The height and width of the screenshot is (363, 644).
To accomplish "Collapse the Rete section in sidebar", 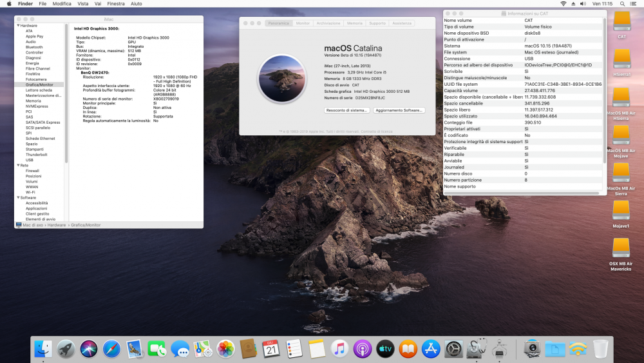I will point(18,165).
